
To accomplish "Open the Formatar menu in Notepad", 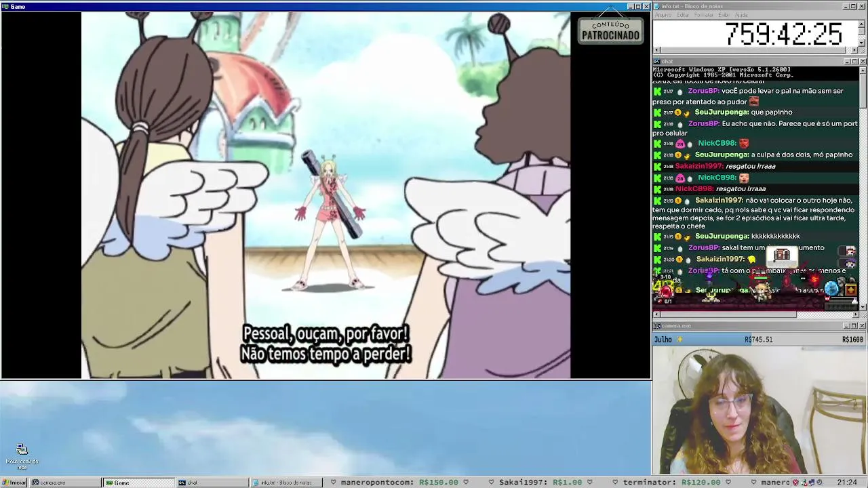I will [704, 15].
